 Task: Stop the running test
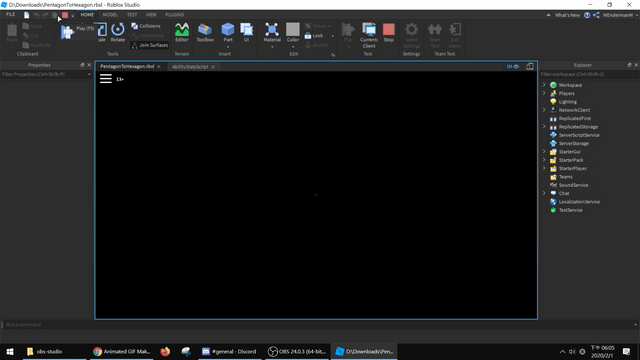click(x=389, y=32)
